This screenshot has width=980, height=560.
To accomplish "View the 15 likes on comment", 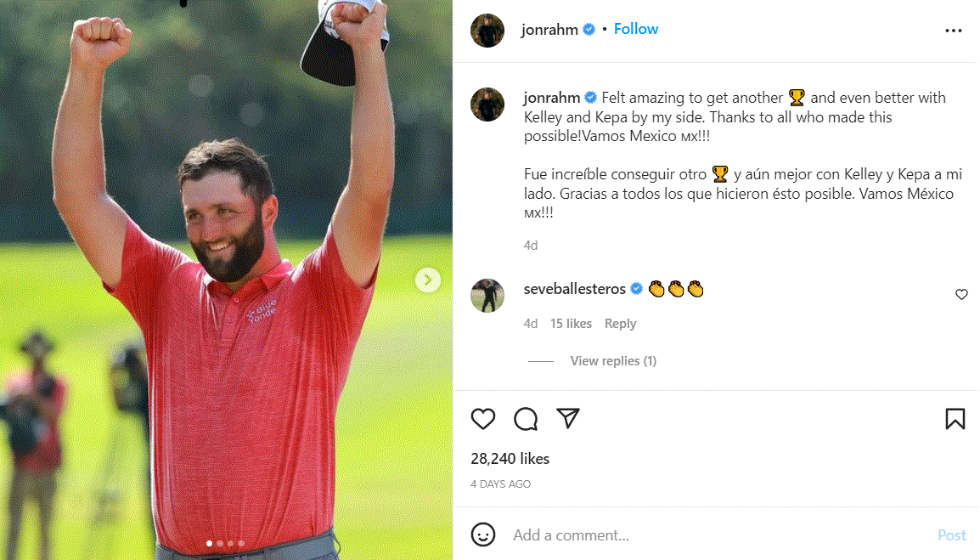I will (x=571, y=324).
